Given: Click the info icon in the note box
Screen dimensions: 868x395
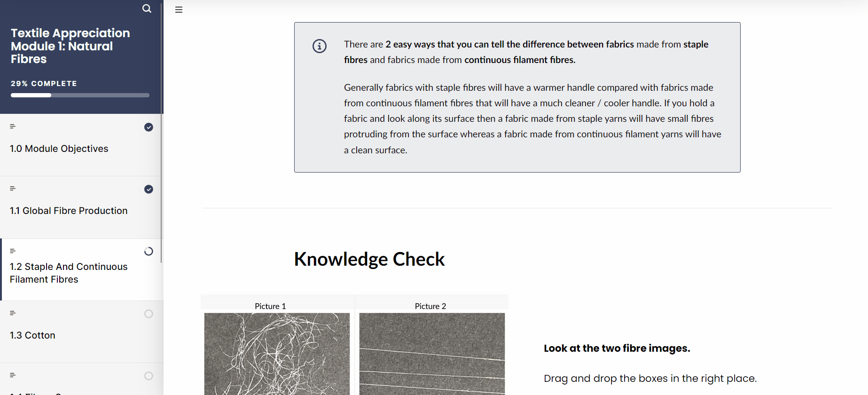Looking at the screenshot, I should [320, 46].
